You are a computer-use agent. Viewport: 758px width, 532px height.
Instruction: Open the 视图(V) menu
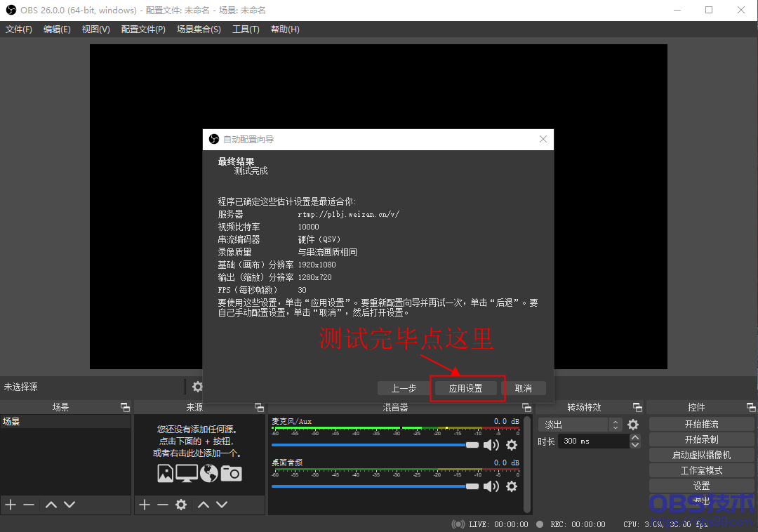click(x=95, y=29)
